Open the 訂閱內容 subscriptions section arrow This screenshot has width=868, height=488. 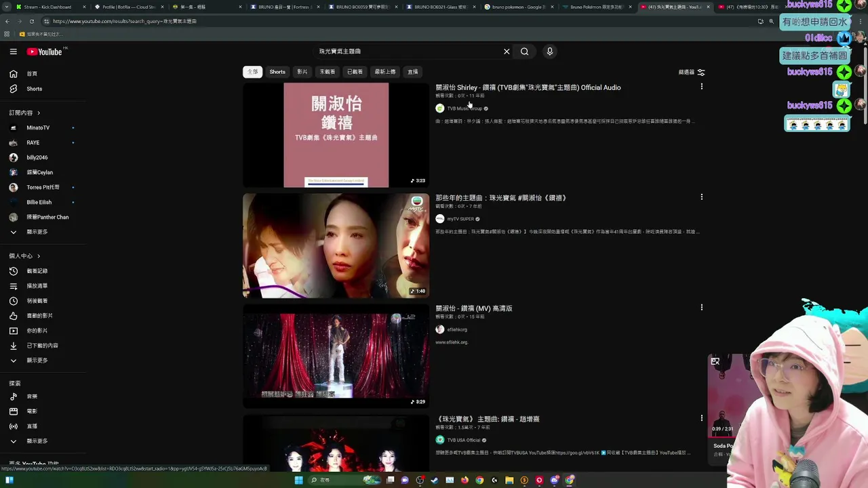[x=39, y=113]
